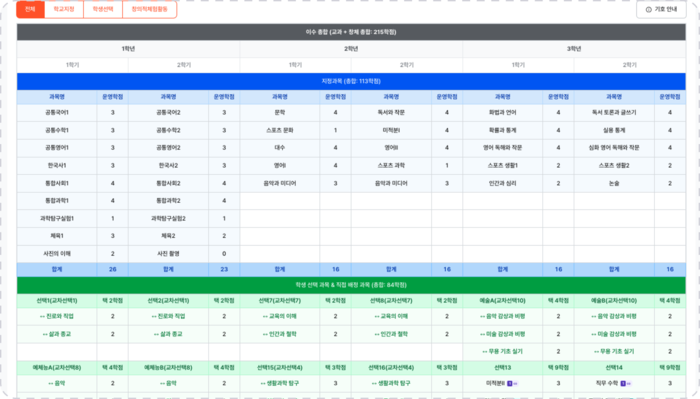Select the 공통국어1 cell

click(57, 112)
